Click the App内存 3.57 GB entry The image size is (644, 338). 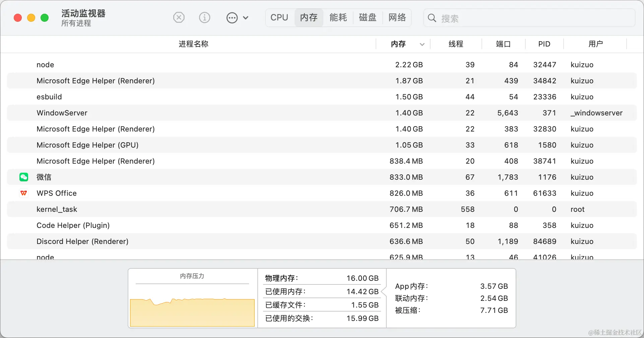(451, 286)
